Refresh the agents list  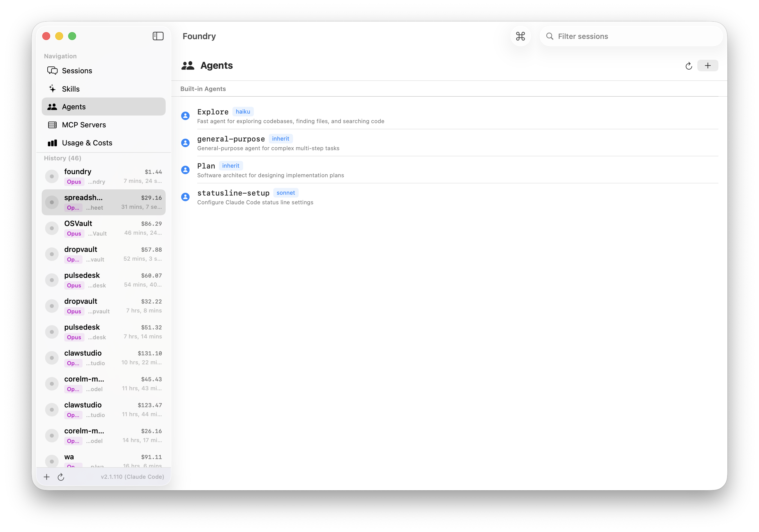pyautogui.click(x=689, y=65)
